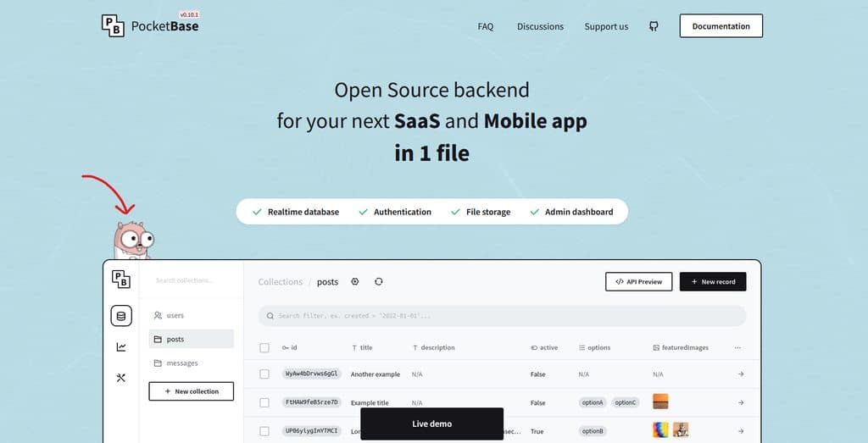Viewport: 868px width, 443px height.
Task: Open the FAQ page
Action: coord(485,26)
